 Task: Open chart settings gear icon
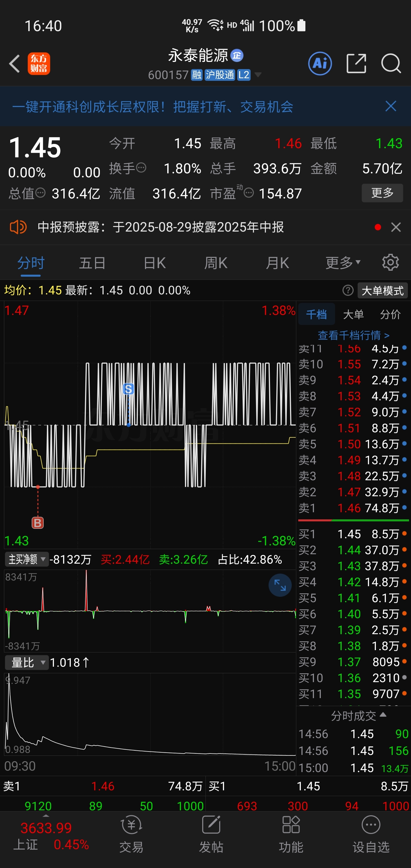[390, 262]
